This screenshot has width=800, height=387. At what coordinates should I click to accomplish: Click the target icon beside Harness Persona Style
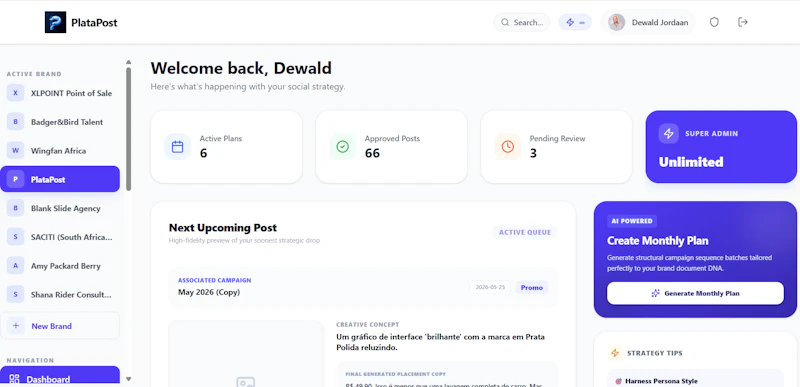618,381
